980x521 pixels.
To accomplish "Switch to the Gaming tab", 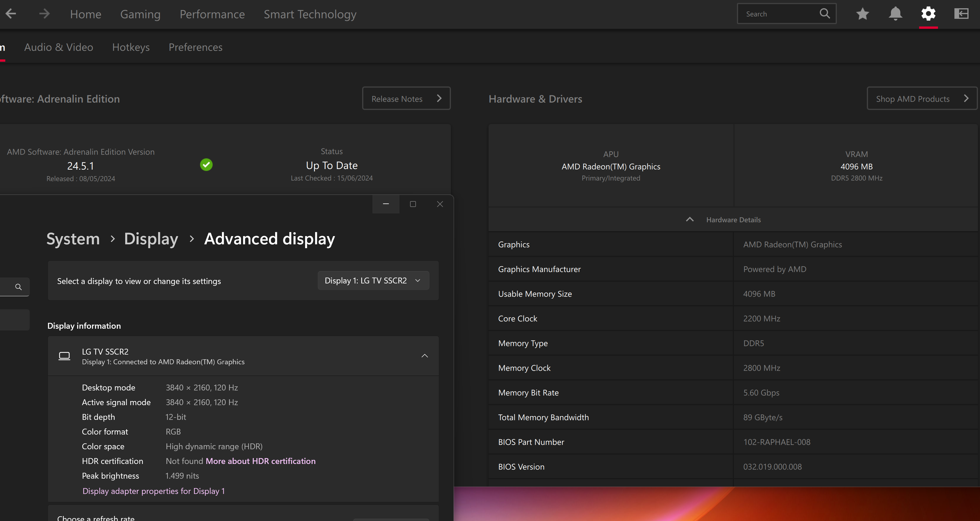I will click(141, 14).
